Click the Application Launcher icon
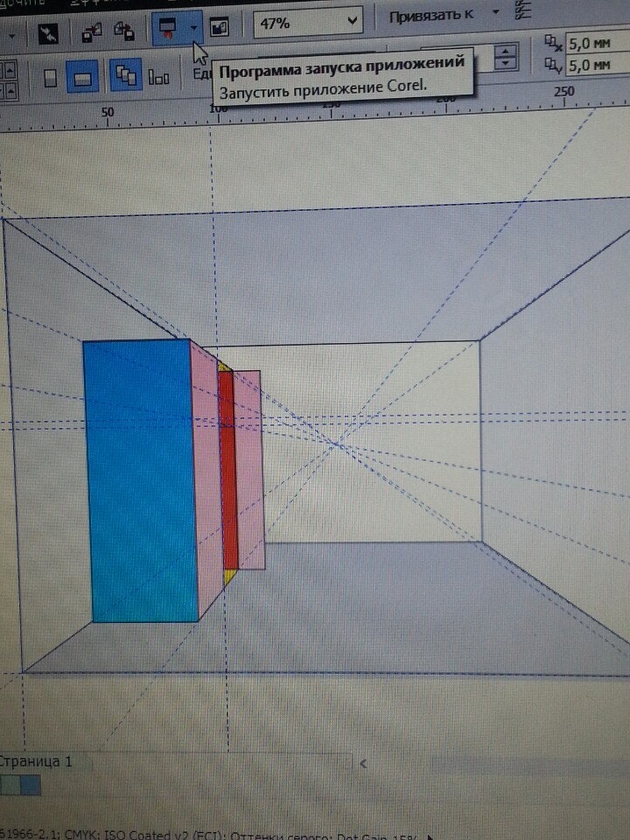Viewport: 630px width, 840px height. pyautogui.click(x=169, y=27)
